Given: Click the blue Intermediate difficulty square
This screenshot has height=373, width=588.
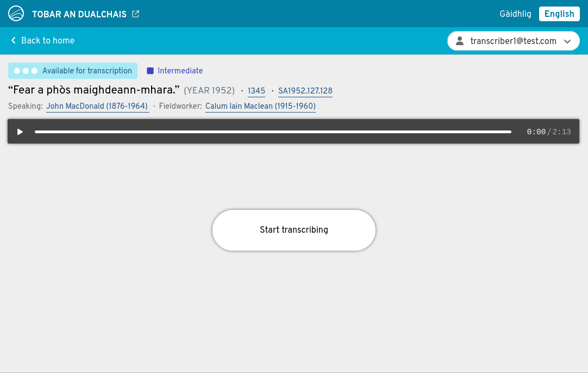Looking at the screenshot, I should tap(151, 71).
